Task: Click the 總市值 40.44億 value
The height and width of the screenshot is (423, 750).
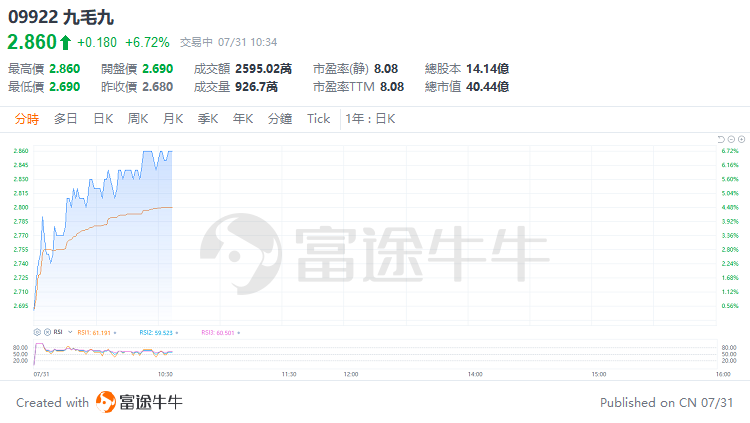Action: [487, 87]
